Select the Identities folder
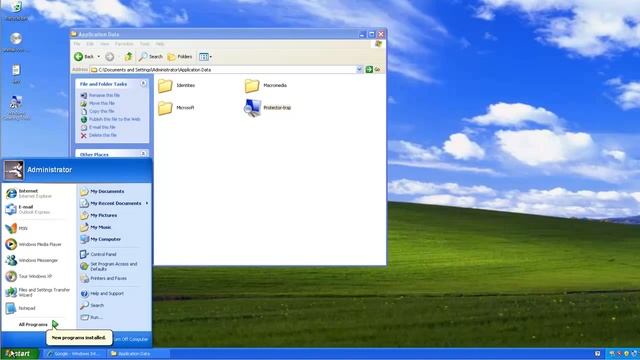Image resolution: width=640 pixels, height=360 pixels. click(x=176, y=86)
